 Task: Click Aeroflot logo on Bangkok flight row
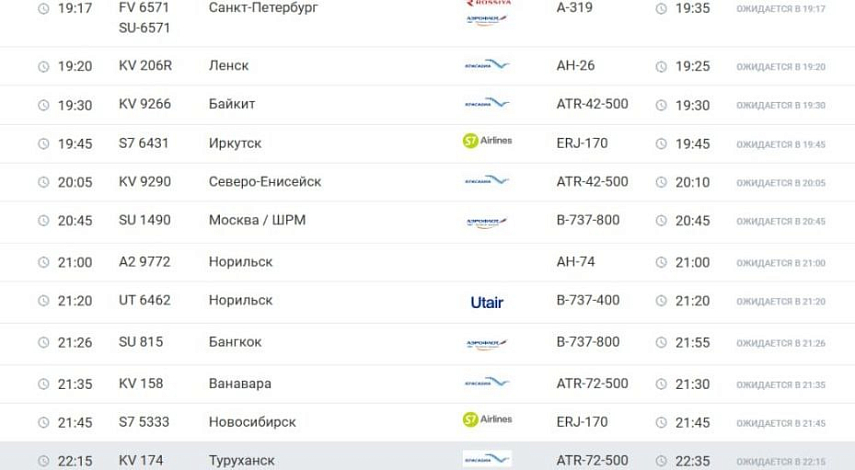pyautogui.click(x=487, y=343)
